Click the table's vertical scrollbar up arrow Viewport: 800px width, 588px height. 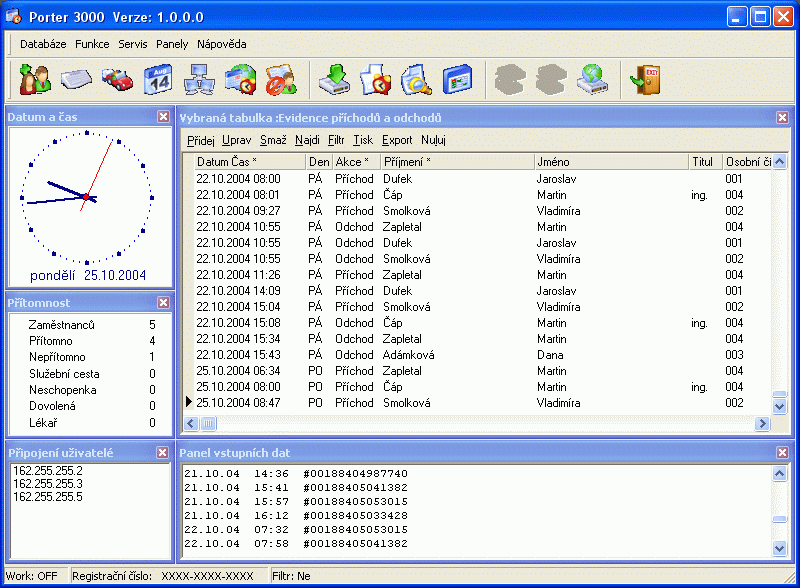pos(779,162)
